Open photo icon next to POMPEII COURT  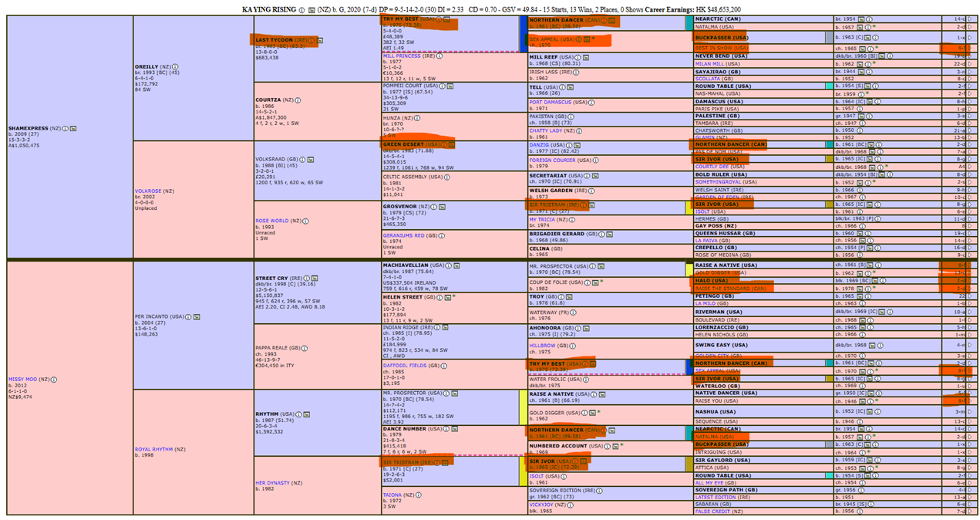click(450, 86)
